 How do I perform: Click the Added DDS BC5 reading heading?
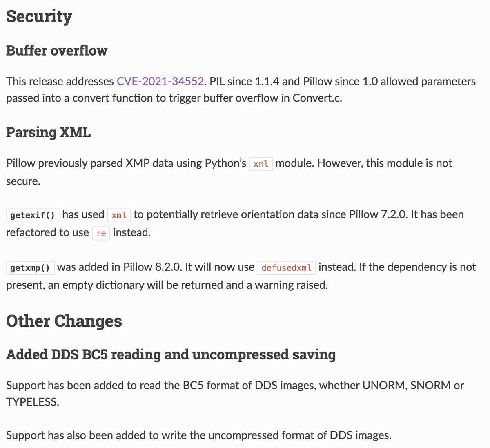click(x=171, y=354)
